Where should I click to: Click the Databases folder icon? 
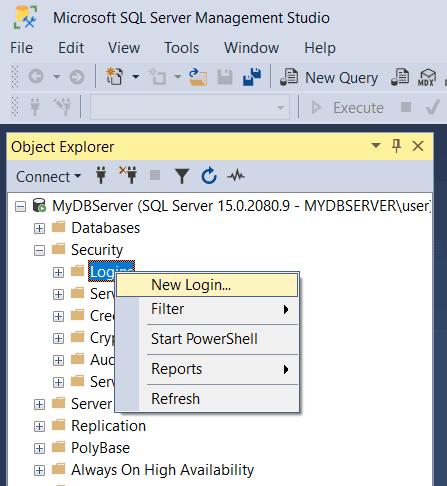coord(59,227)
